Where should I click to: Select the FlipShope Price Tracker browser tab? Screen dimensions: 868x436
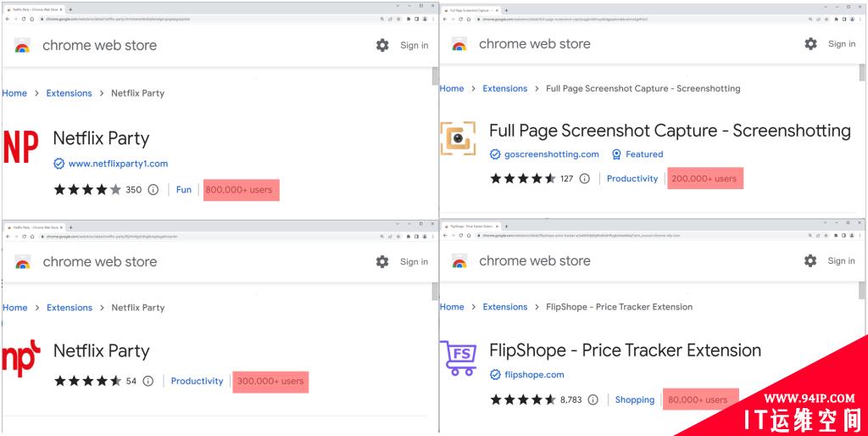tap(471, 226)
